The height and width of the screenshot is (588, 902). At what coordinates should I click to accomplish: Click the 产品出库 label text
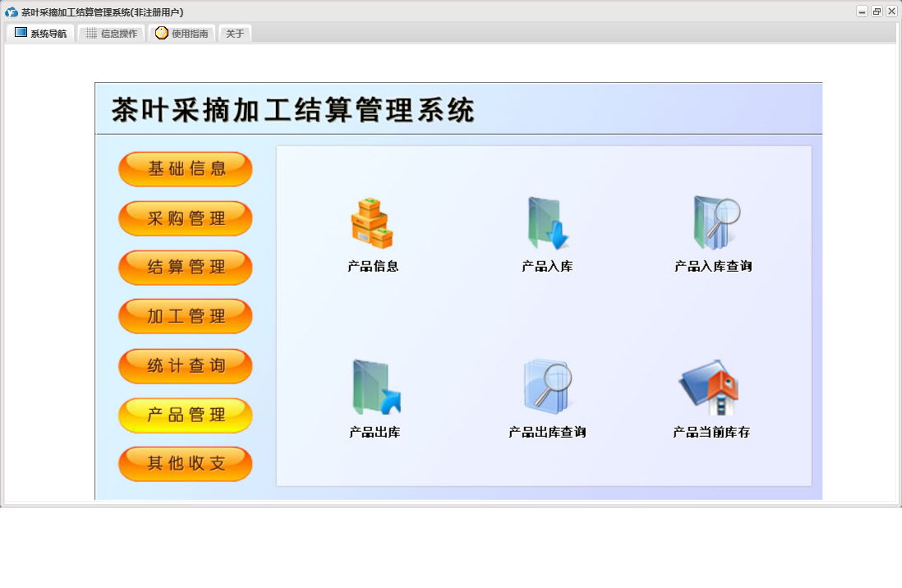(x=375, y=432)
